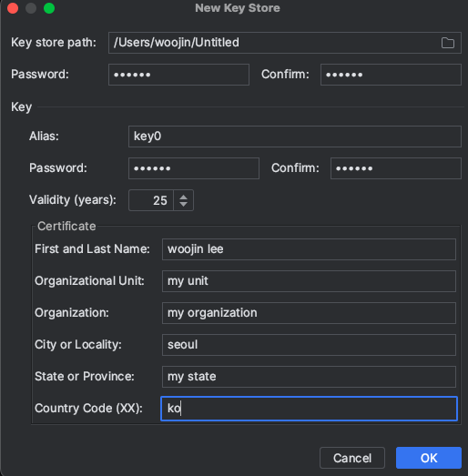
Task: Focus the key Password field under Alias
Action: (194, 168)
